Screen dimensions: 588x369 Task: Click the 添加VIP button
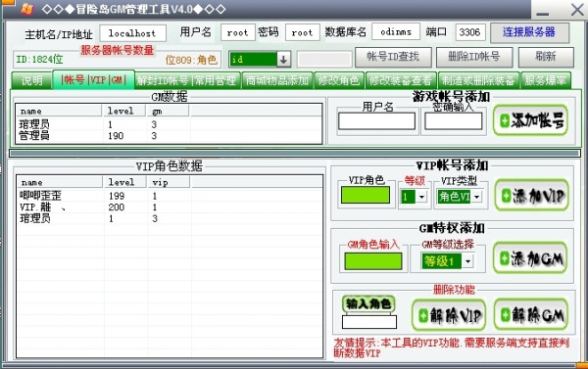(532, 195)
